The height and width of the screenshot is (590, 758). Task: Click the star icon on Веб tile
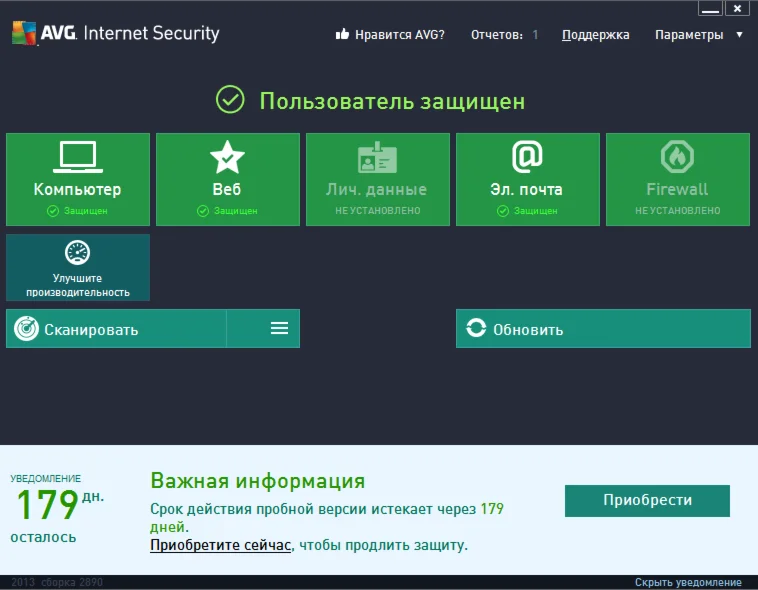click(x=227, y=157)
